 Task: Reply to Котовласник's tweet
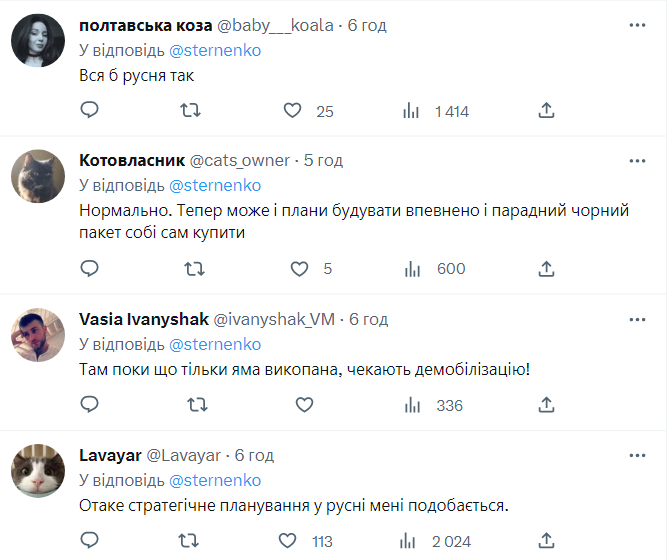pos(89,268)
